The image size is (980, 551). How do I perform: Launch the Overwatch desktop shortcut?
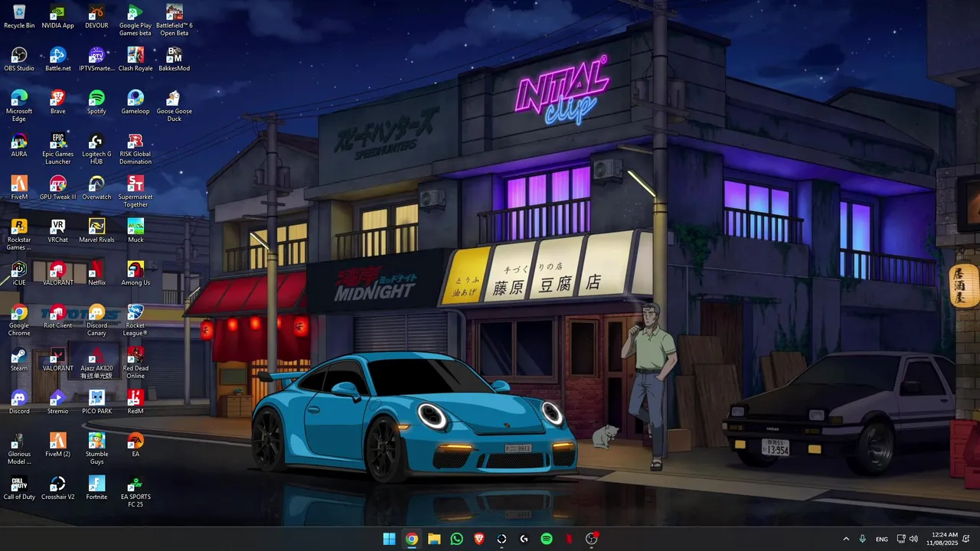(96, 188)
